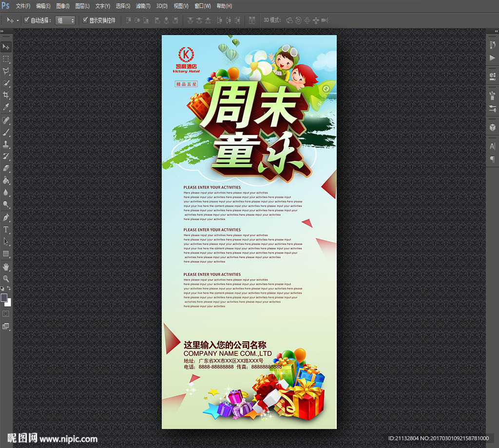Viewport: 499px width, 448px height.
Task: Open the Type (文字) menu
Action: point(102,6)
